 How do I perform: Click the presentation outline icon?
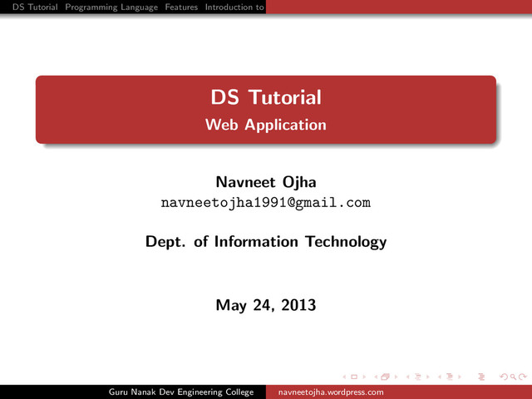pyautogui.click(x=481, y=377)
